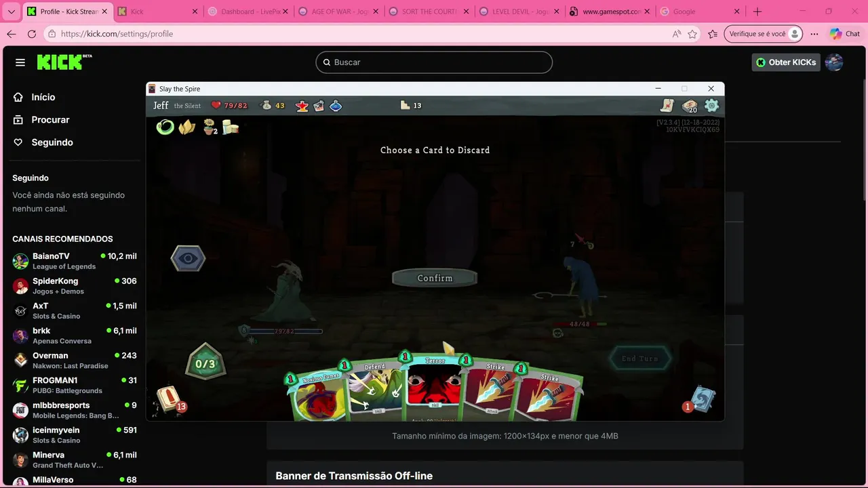
Task: Choose the Defend card
Action: (375, 390)
